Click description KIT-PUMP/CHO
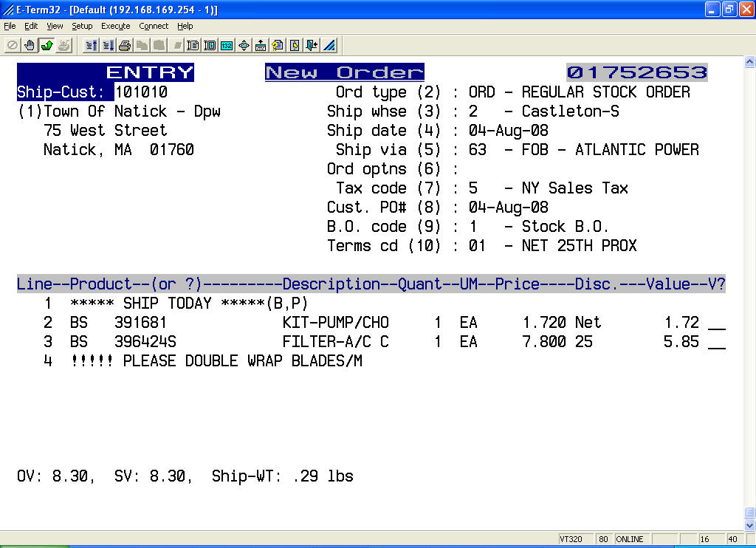Image resolution: width=756 pixels, height=548 pixels. (336, 322)
